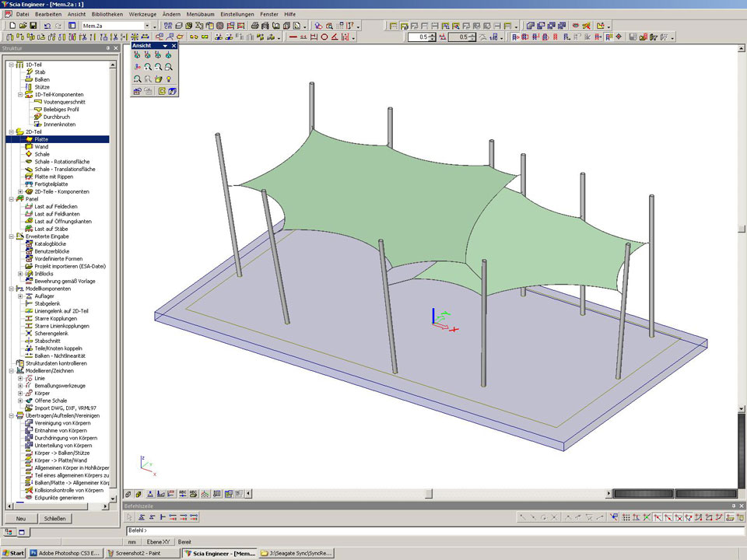
Task: Click the Open folder toolbar icon
Action: pos(22,26)
